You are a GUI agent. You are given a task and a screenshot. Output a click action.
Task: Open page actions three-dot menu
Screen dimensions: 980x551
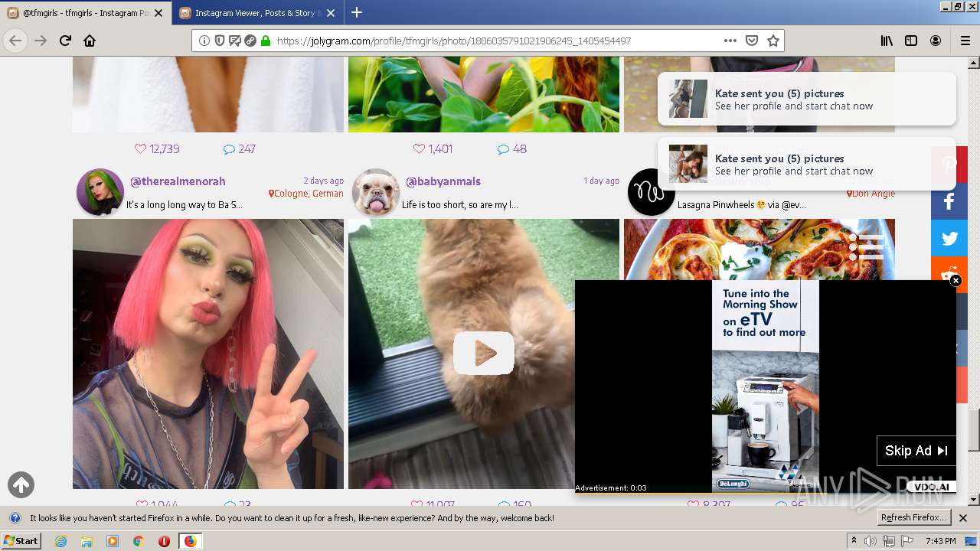[x=730, y=41]
